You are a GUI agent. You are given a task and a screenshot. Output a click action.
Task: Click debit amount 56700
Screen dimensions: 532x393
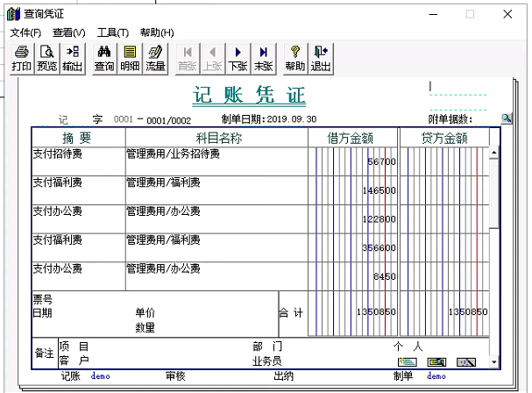point(381,161)
